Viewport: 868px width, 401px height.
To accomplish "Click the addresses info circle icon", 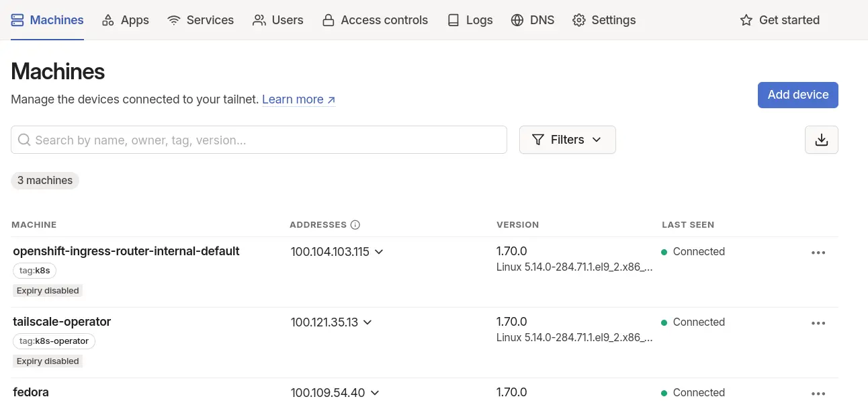I will tap(355, 225).
